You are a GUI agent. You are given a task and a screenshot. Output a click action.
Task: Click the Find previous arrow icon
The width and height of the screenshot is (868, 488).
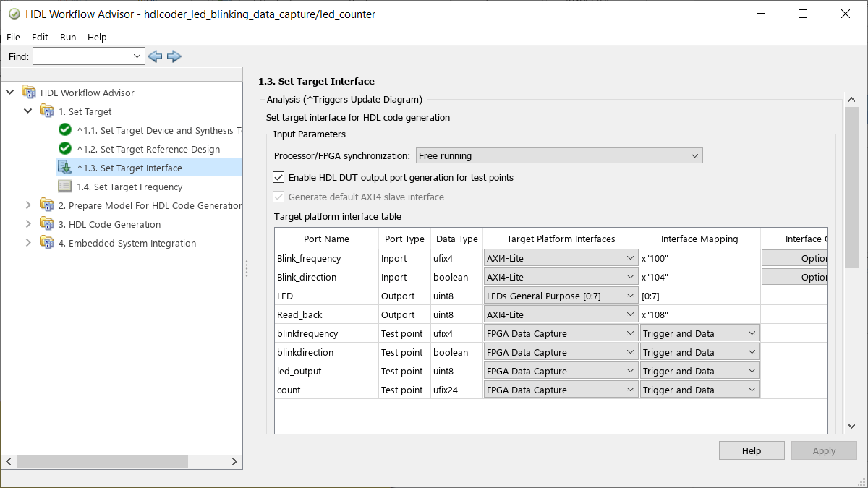(x=154, y=56)
